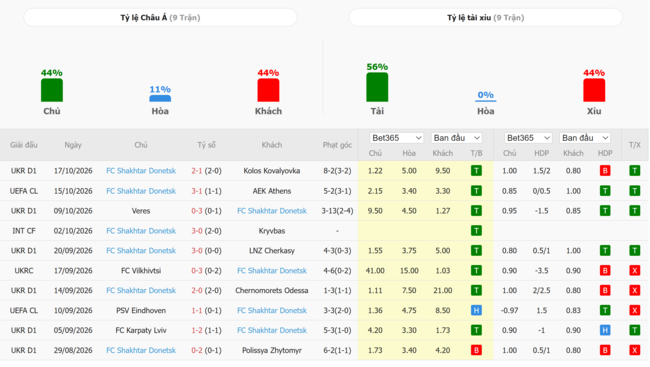The height and width of the screenshot is (367, 650).
Task: Select the Tỷ lệ Châu Á tab
Action: pos(160,17)
